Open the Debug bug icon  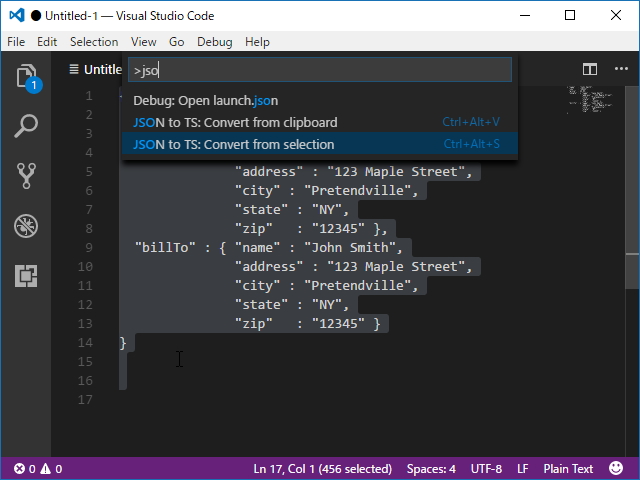pyautogui.click(x=26, y=226)
